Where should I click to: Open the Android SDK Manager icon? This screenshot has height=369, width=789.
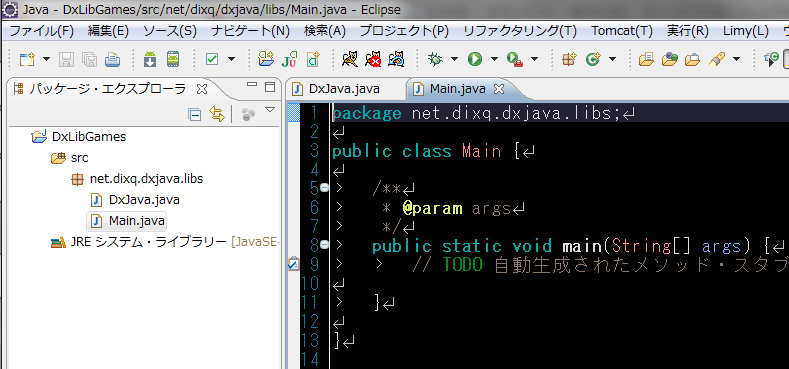point(150,59)
